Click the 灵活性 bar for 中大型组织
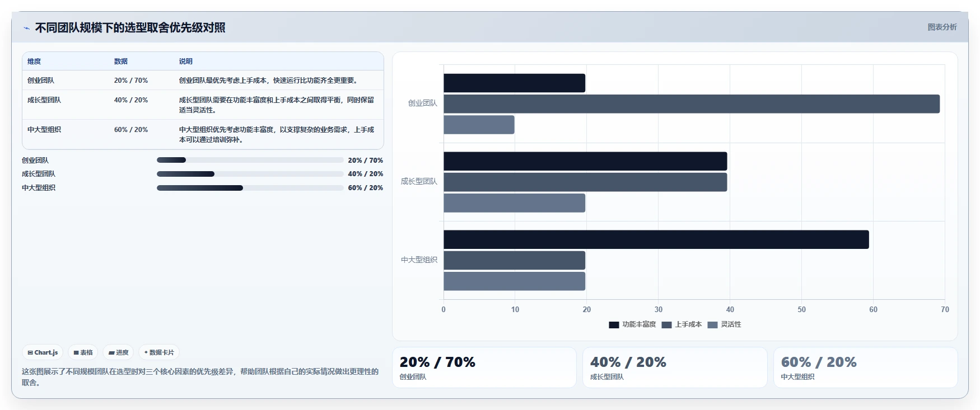980x410 pixels. pyautogui.click(x=514, y=281)
